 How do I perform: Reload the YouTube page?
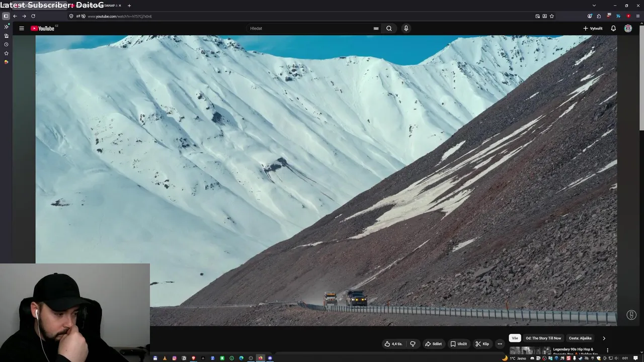pyautogui.click(x=33, y=16)
